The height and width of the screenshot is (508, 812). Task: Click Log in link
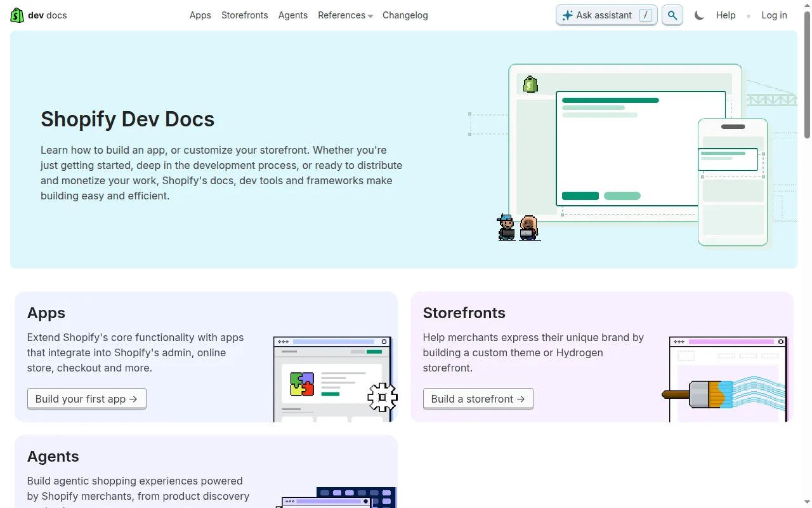pos(774,15)
